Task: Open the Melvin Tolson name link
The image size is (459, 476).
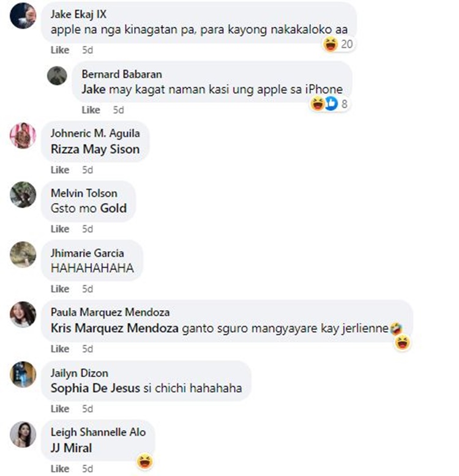Action: point(84,193)
